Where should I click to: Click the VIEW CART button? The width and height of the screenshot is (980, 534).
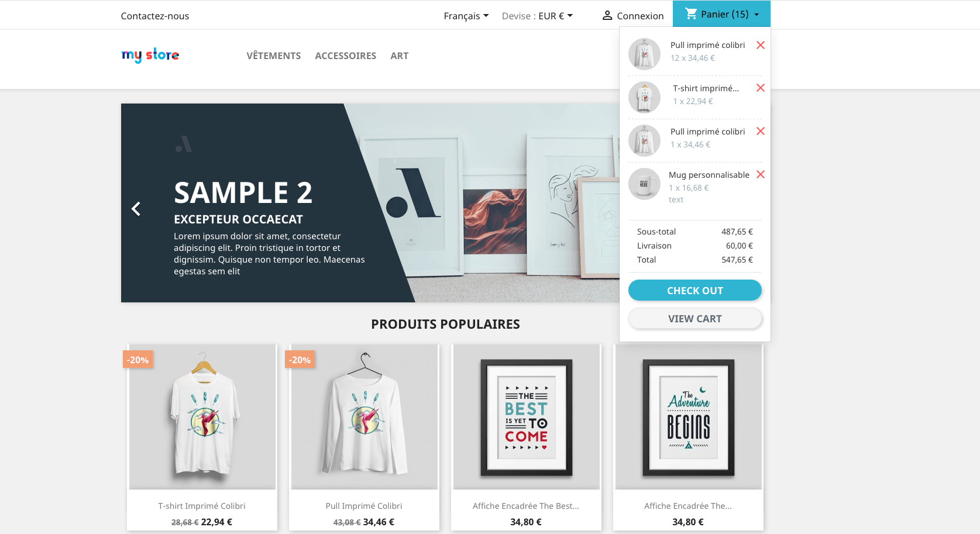pyautogui.click(x=695, y=319)
